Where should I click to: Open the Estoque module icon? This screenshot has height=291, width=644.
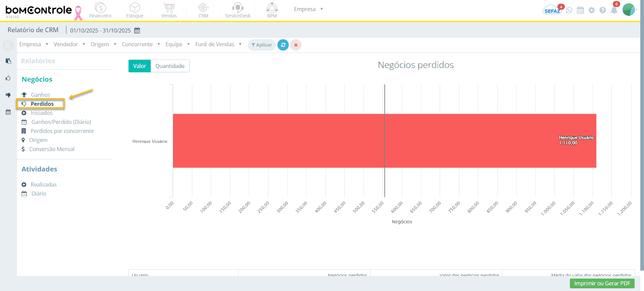[x=135, y=8]
